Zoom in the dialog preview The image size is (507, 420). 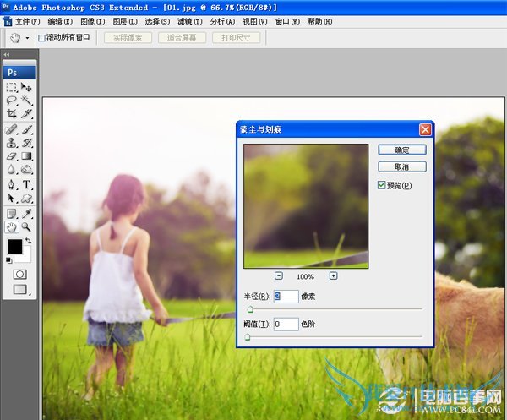(x=334, y=275)
